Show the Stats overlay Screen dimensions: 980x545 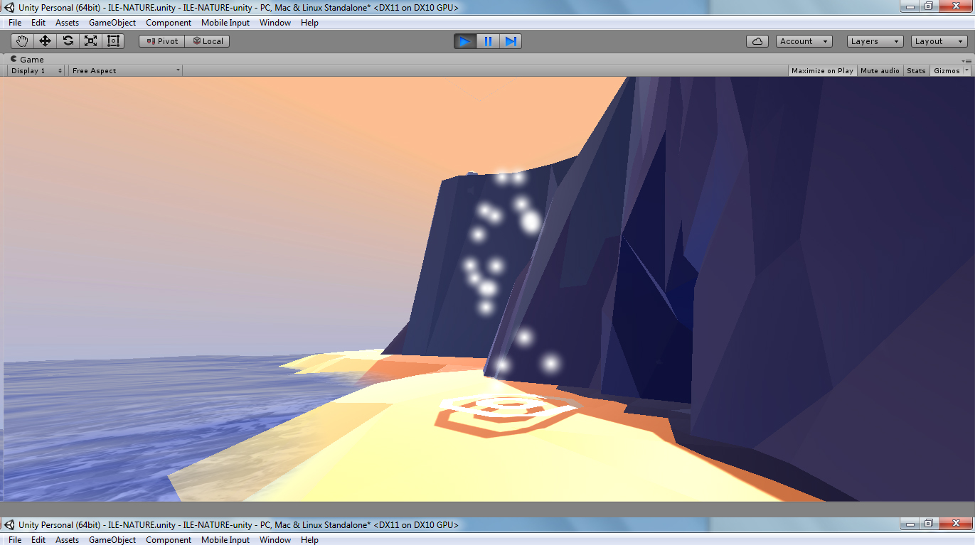pos(916,70)
